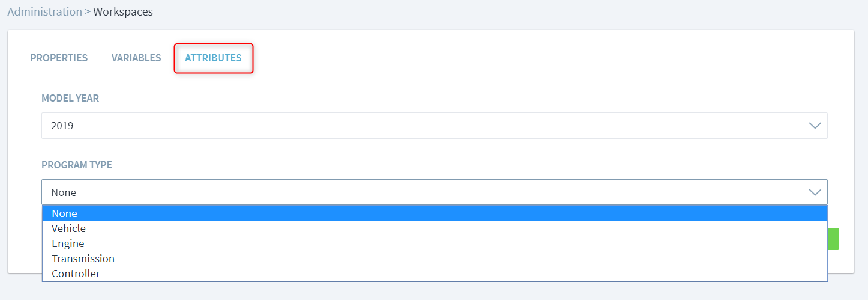
Task: Choose Vehicle from the program type list
Action: [x=68, y=228]
